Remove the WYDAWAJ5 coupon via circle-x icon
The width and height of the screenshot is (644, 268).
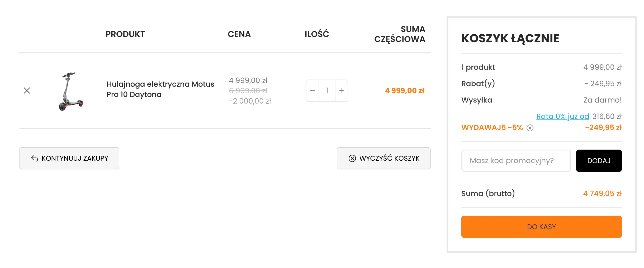[530, 128]
